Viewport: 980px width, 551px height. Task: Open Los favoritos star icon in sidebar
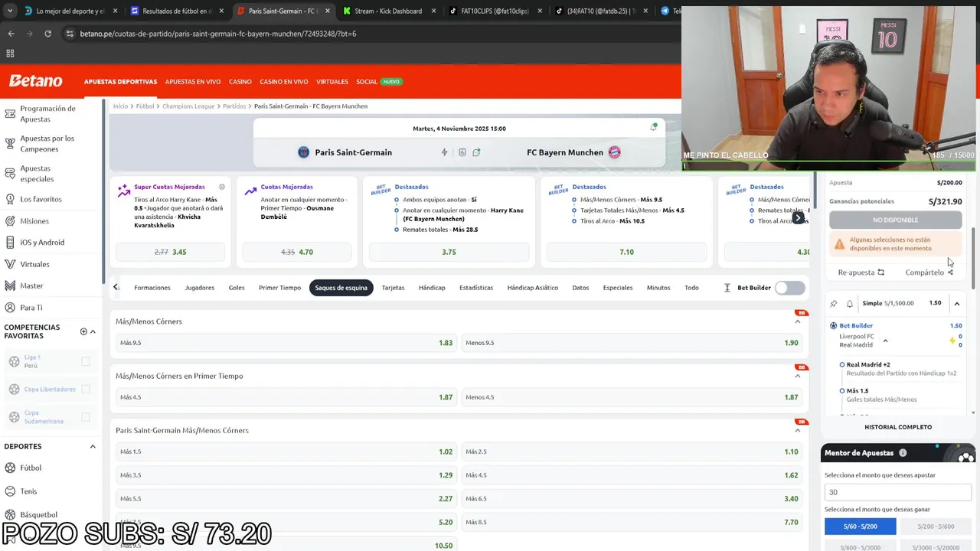click(10, 199)
